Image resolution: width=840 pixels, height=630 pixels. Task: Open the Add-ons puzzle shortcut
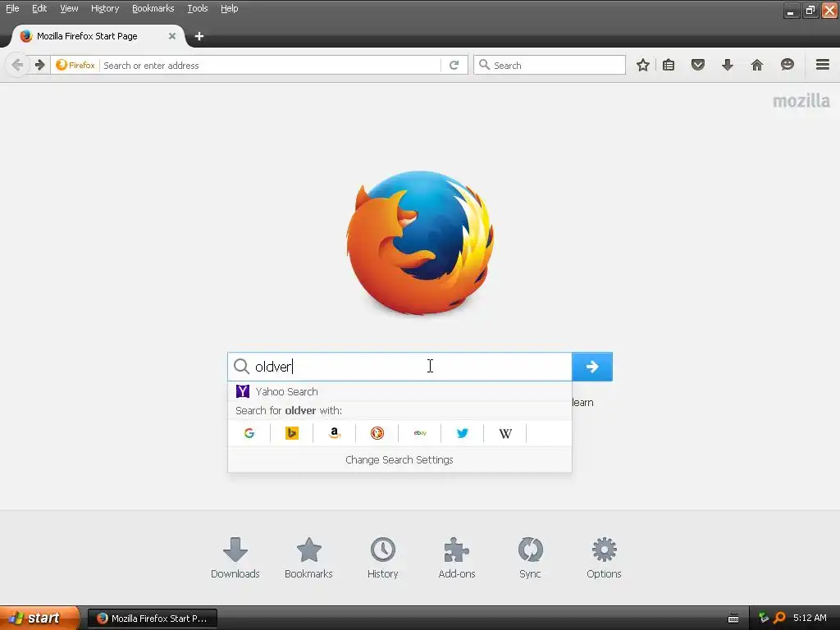tap(456, 558)
